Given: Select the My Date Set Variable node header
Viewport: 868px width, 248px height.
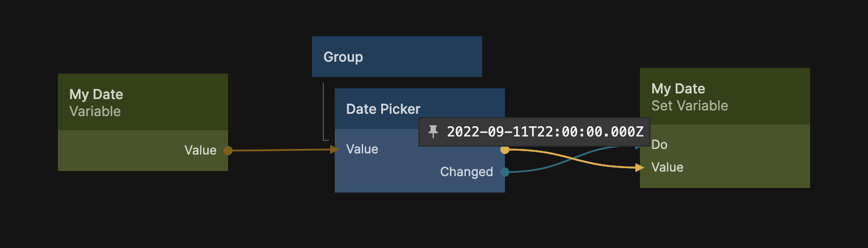Looking at the screenshot, I should (x=724, y=96).
